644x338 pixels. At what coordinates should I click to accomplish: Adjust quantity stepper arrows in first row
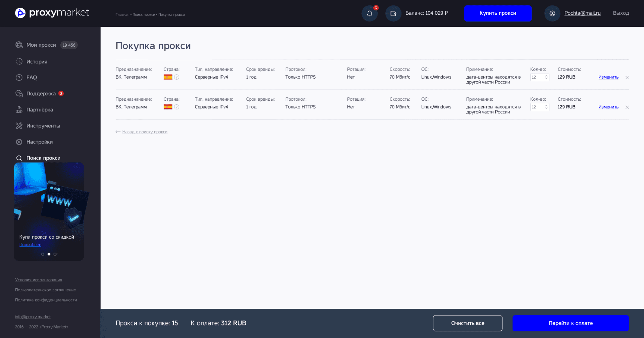[546, 77]
